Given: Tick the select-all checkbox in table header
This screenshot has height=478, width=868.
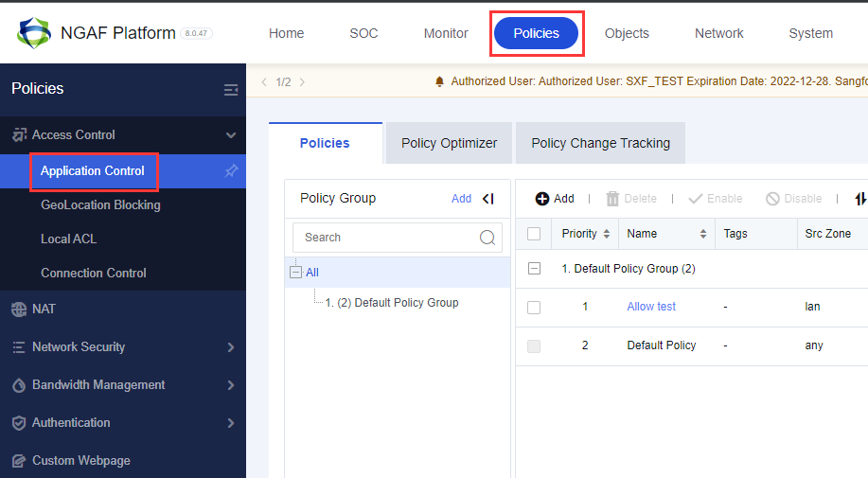Looking at the screenshot, I should (534, 234).
